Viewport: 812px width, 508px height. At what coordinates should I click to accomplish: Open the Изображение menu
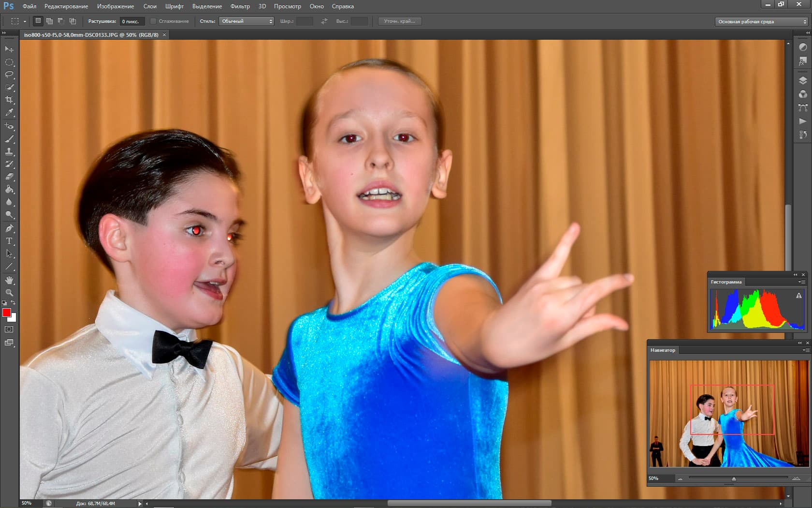point(116,6)
